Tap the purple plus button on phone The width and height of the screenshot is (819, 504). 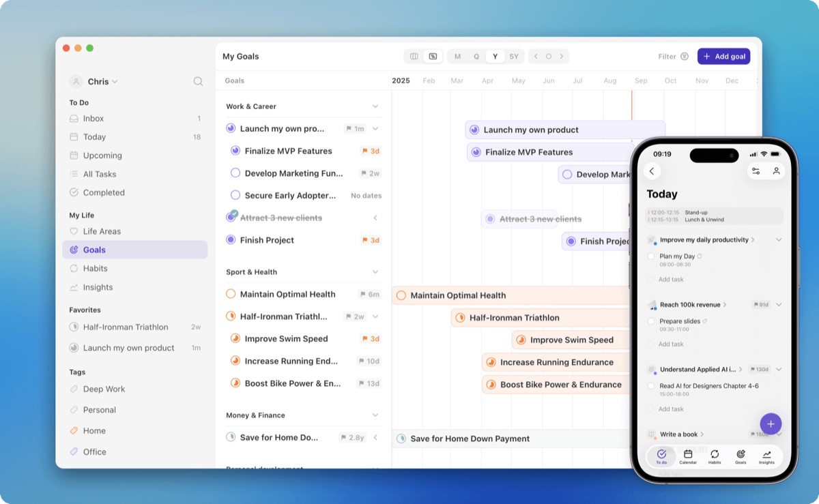tap(771, 424)
